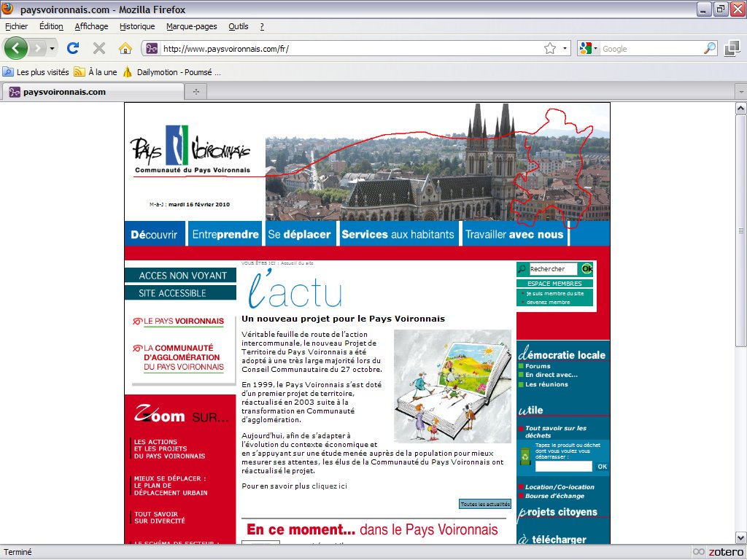This screenshot has width=747, height=560.
Task: Bookmark this page with the star icon
Action: coord(549,49)
